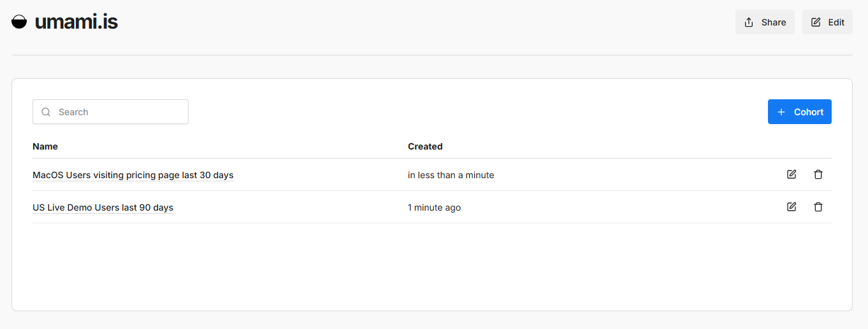The height and width of the screenshot is (329, 868).
Task: Edit the MacOS Users cohort
Action: coord(792,174)
